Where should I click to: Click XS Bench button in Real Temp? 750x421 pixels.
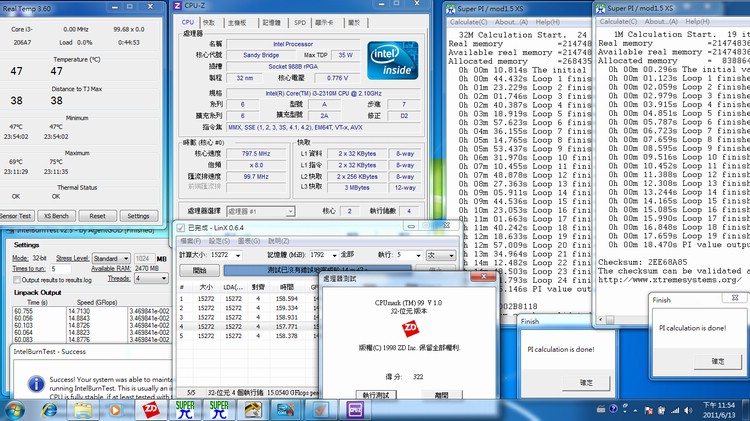56,216
